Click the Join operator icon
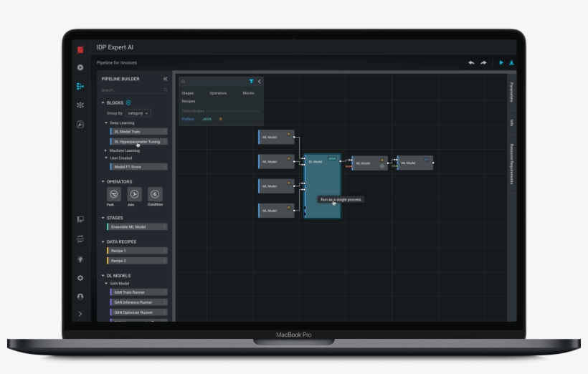The width and height of the screenshot is (588, 374). pos(134,194)
